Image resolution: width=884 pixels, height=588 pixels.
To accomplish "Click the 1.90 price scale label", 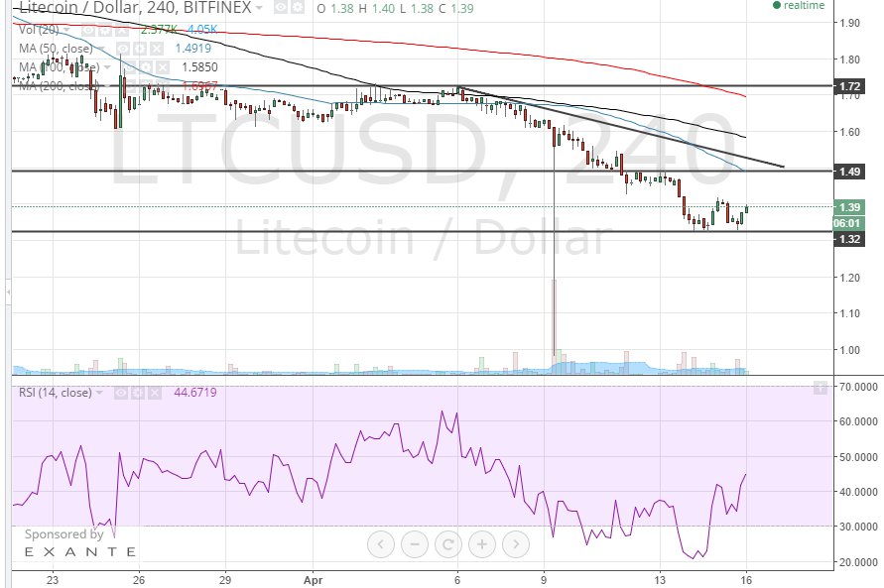I will point(849,23).
